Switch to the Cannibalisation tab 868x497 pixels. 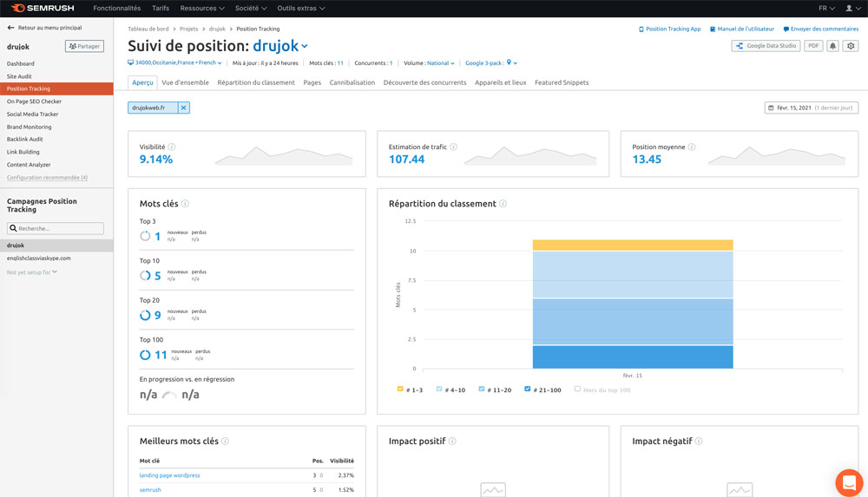click(352, 82)
